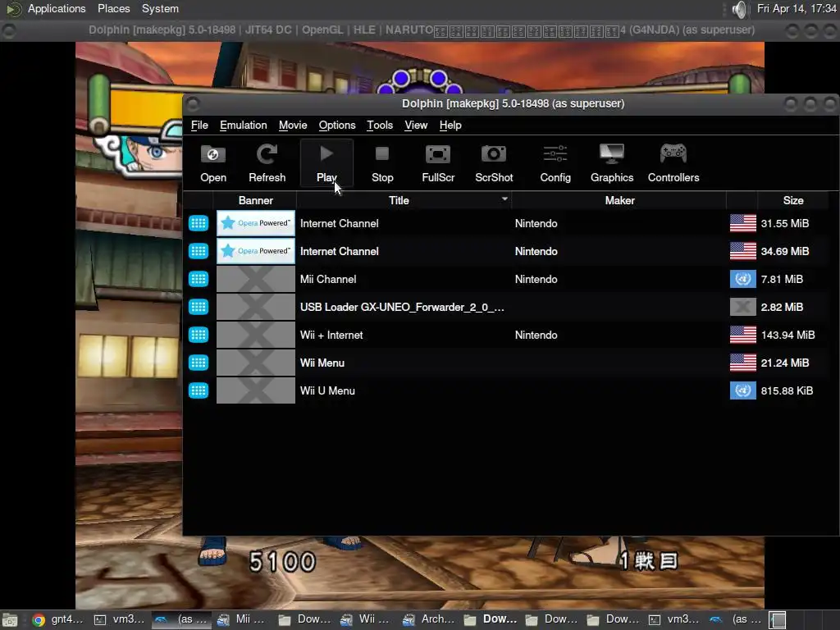Click the platform icon of the USB Loader GX row
This screenshot has height=630, width=840.
tap(199, 307)
